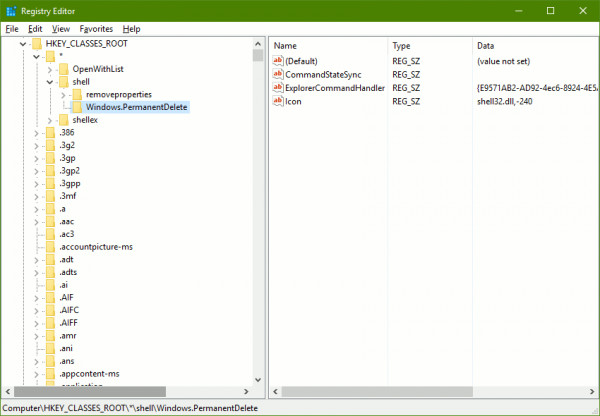Click the HKEY_CLASSES_ROOT folder icon
Image resolution: width=600 pixels, height=416 pixels.
(37, 44)
